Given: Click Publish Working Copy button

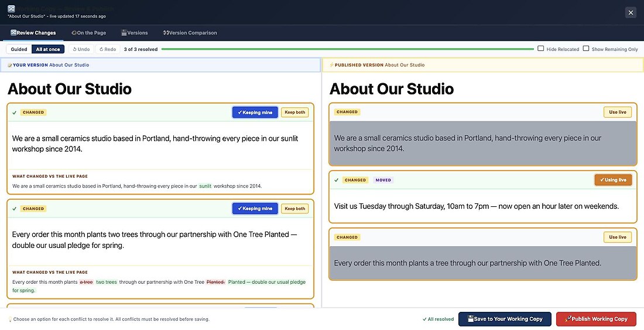Looking at the screenshot, I should [x=596, y=319].
